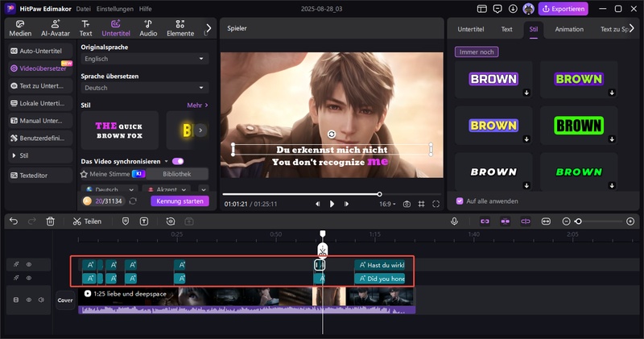Select Immer noch filter tag
This screenshot has height=339, width=644.
tap(477, 52)
